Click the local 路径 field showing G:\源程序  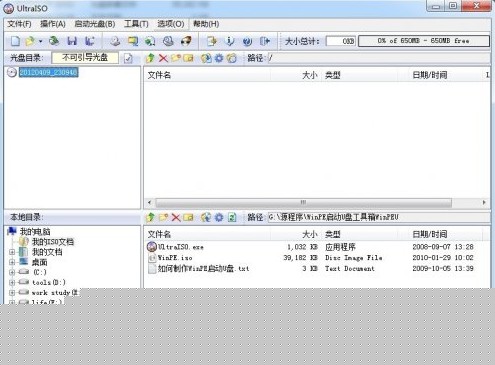(379, 218)
